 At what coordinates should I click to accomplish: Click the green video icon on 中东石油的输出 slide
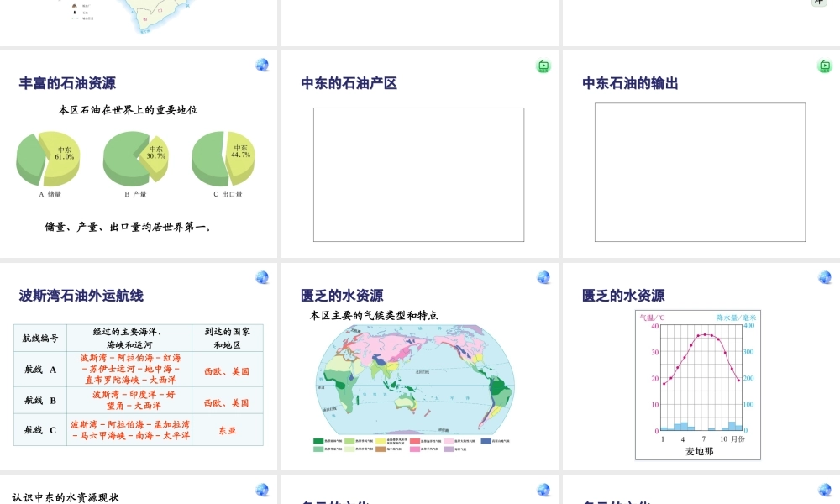pyautogui.click(x=825, y=66)
